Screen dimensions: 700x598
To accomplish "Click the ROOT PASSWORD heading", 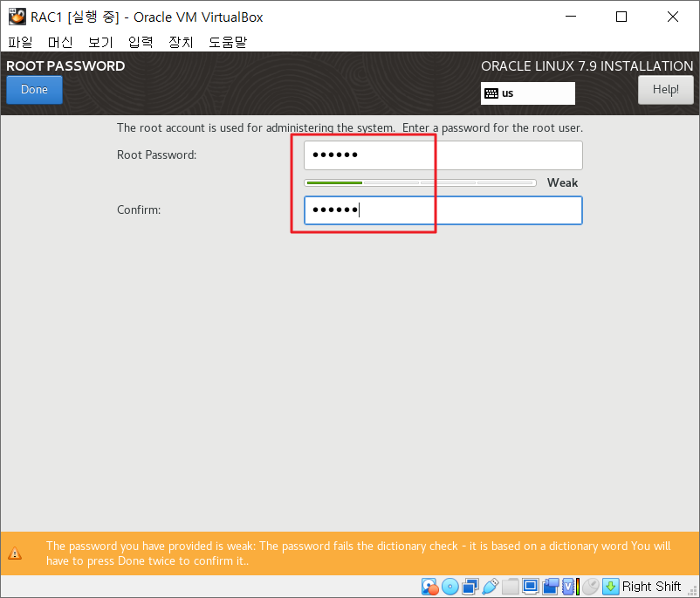I will pos(65,66).
